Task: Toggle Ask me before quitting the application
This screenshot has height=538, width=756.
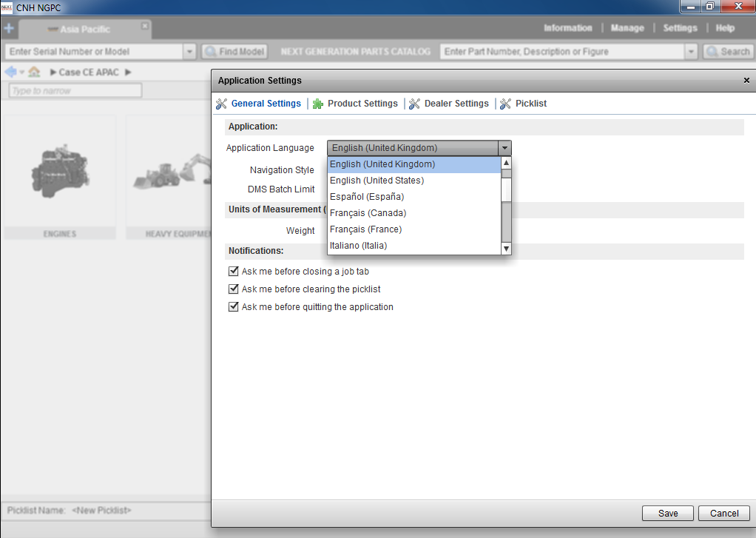Action: pos(234,307)
